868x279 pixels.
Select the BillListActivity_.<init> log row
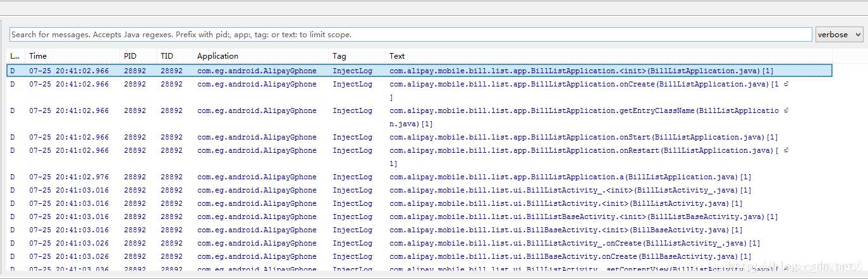point(419,190)
